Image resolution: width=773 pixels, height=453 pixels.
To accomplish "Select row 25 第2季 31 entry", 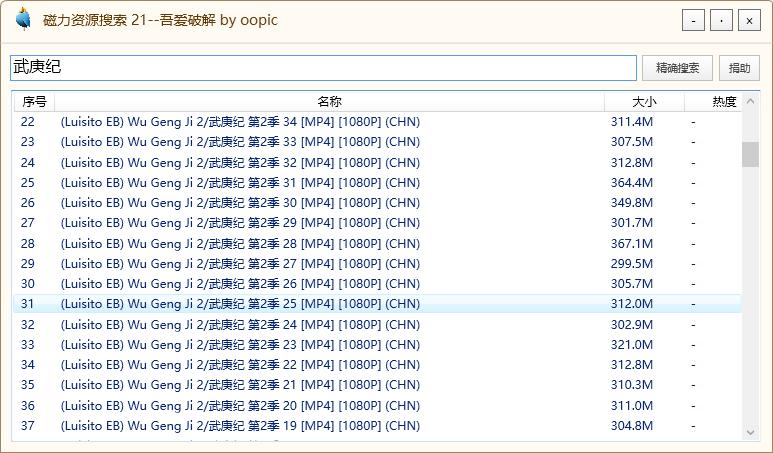I will click(x=377, y=183).
